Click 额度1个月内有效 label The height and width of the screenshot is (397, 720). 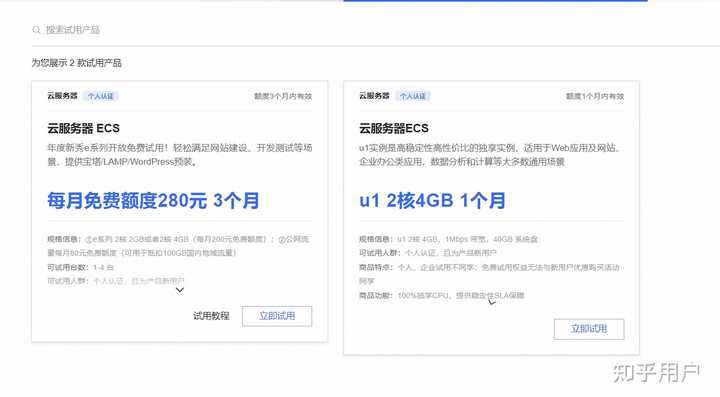(x=595, y=96)
